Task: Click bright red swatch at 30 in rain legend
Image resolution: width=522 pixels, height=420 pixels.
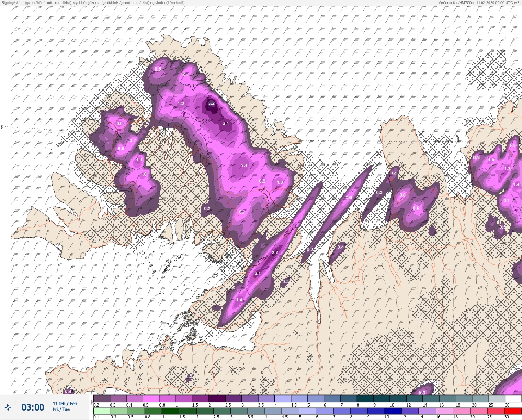Action: click(x=513, y=411)
